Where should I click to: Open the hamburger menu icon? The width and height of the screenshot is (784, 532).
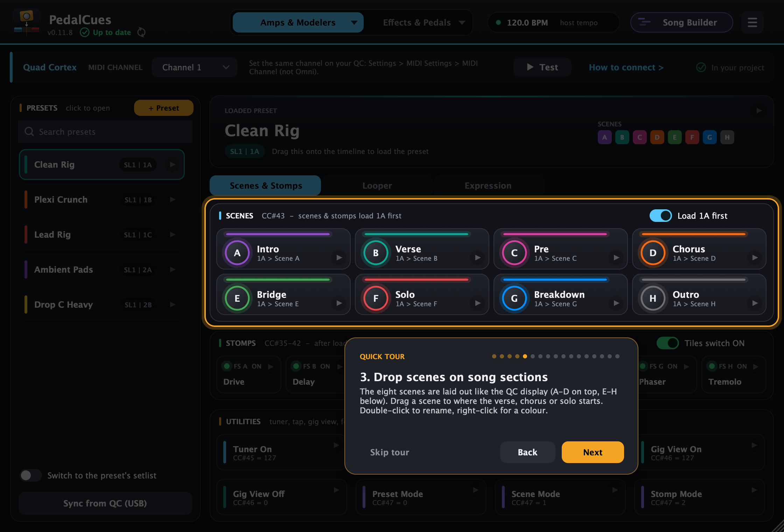(x=752, y=22)
